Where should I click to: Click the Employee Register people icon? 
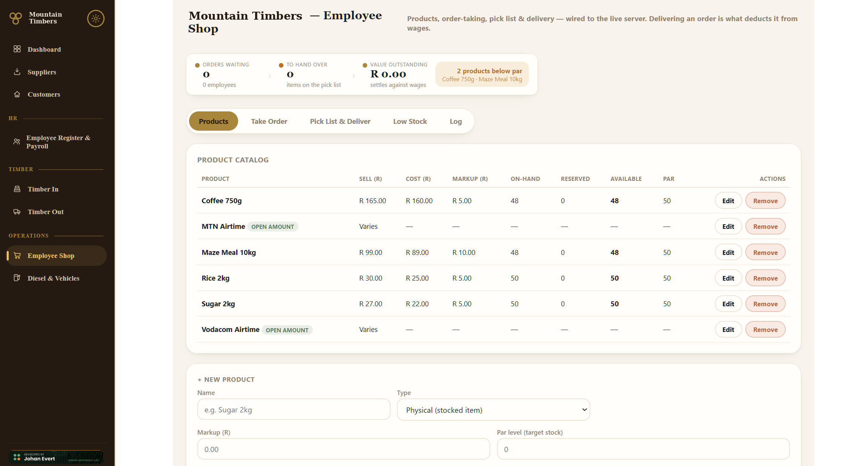(17, 142)
